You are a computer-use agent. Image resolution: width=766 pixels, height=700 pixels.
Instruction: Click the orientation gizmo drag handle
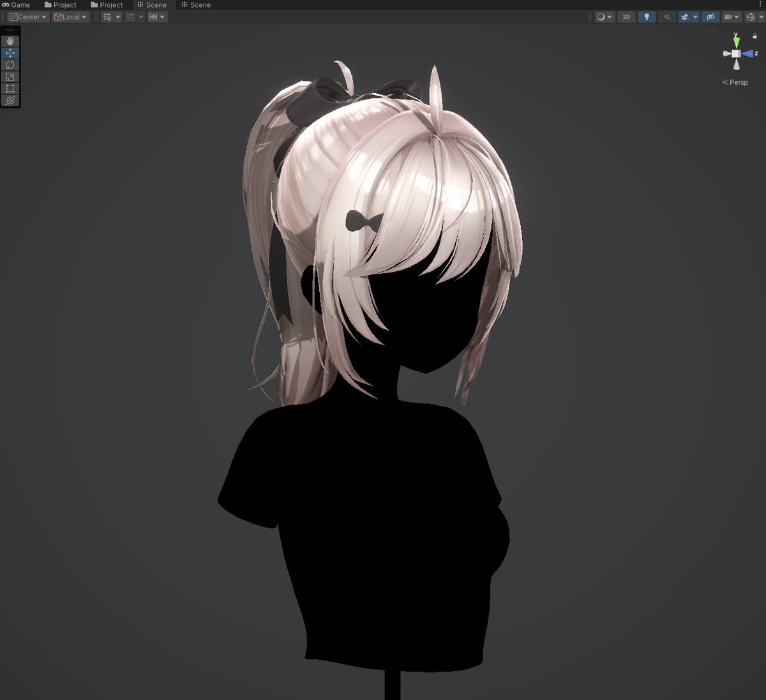pyautogui.click(x=712, y=30)
